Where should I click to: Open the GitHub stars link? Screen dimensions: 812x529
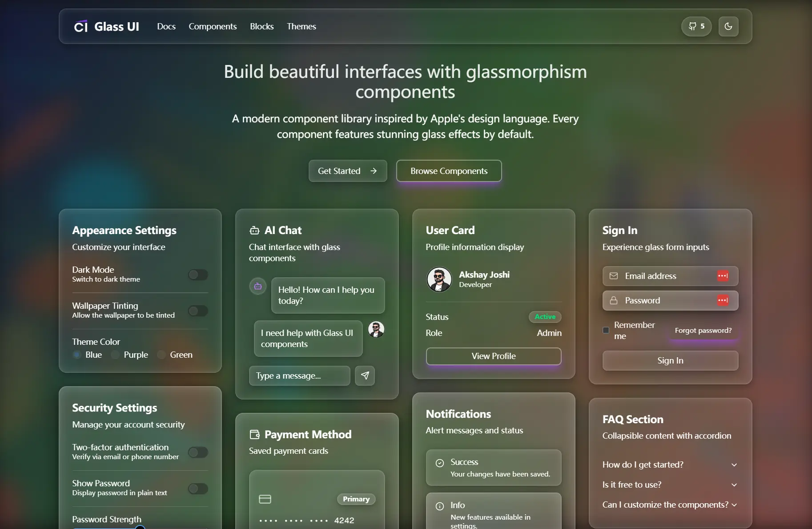point(696,26)
